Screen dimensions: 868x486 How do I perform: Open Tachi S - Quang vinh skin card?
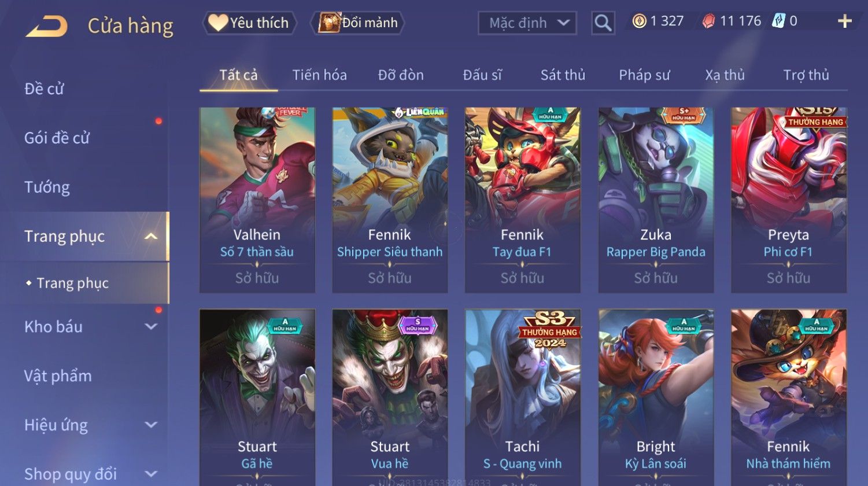(523, 397)
